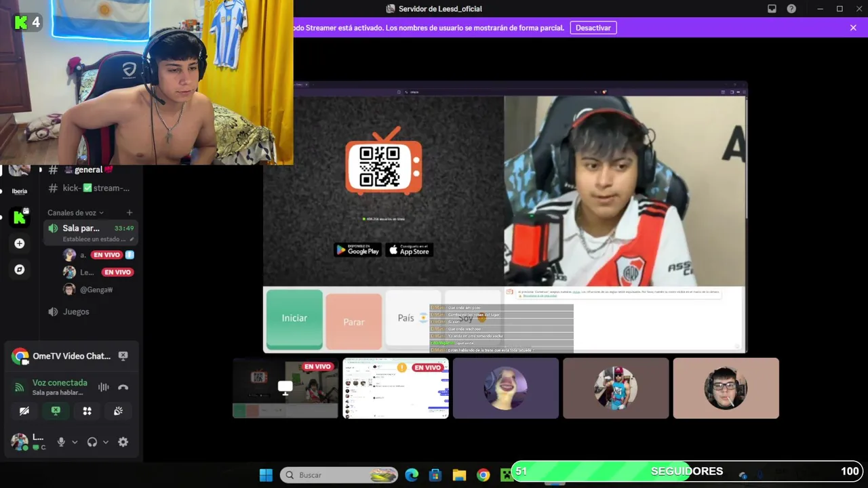The height and width of the screenshot is (488, 868).
Task: Open Google Chrome from the taskbar
Action: point(483,475)
